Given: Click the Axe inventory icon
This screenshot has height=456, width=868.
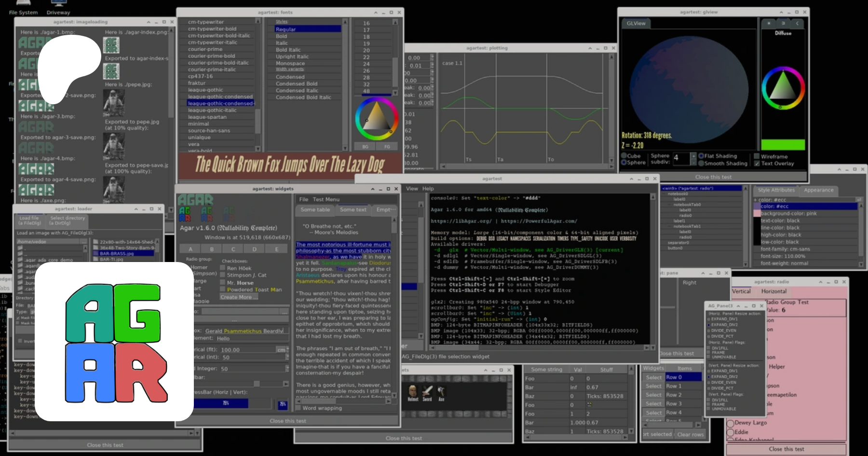Looking at the screenshot, I should tap(441, 391).
